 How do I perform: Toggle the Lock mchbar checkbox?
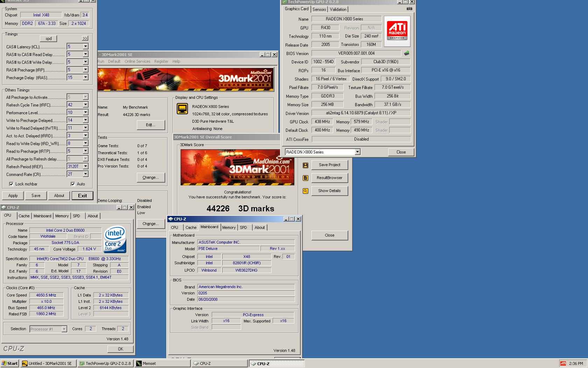[11, 184]
